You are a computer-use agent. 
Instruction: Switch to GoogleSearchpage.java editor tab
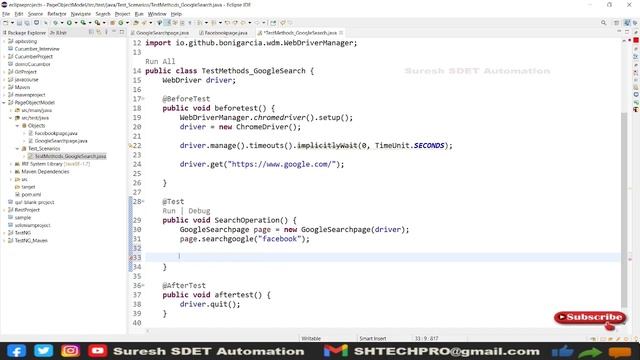pyautogui.click(x=160, y=33)
